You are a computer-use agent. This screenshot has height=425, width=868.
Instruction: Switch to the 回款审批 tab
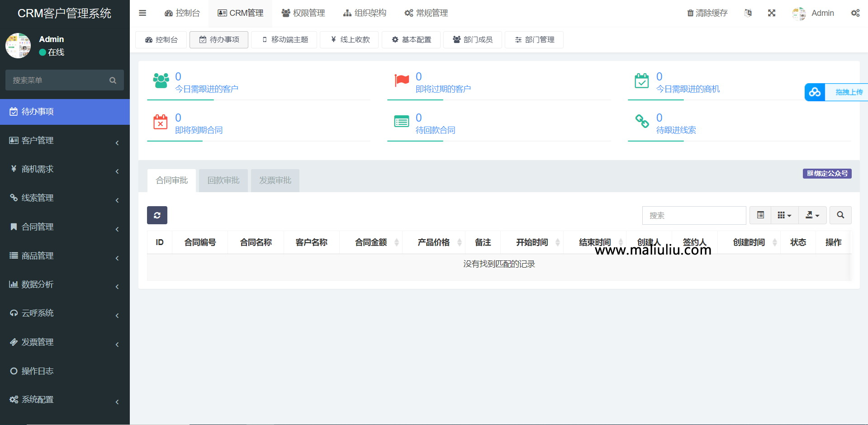(x=223, y=180)
